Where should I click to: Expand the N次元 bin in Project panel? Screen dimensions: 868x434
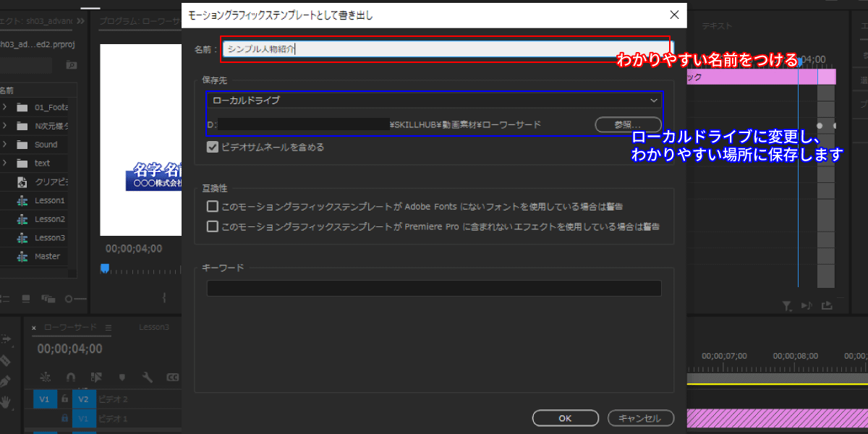4,126
